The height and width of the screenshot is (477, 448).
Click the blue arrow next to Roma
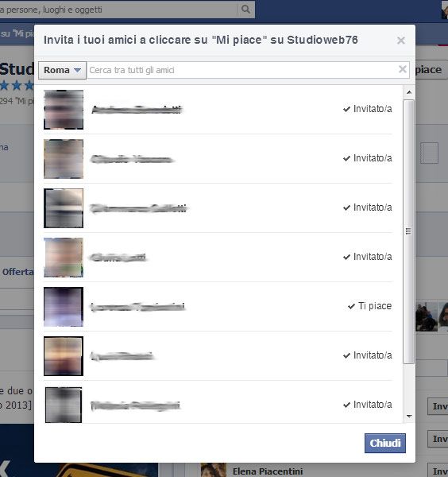[x=77, y=70]
